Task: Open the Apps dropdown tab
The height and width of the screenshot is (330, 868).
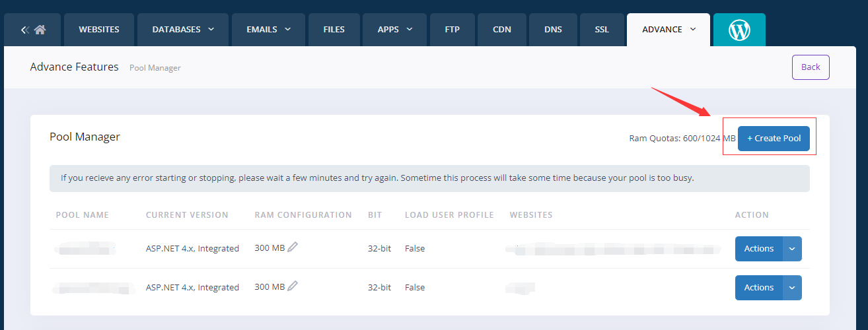Action: (395, 30)
